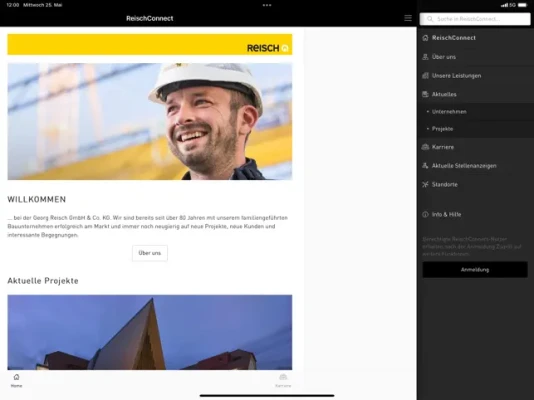
Task: Focus the Suche in ReischConnect search field
Action: [475, 19]
